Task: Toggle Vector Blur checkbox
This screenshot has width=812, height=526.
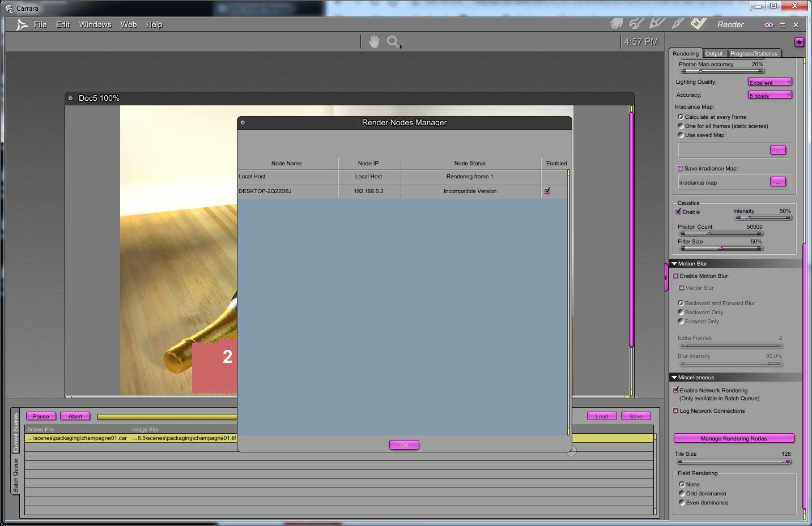Action: coord(681,288)
